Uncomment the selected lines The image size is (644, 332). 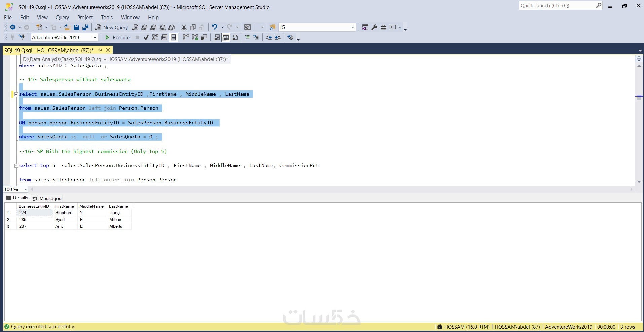[x=256, y=37]
